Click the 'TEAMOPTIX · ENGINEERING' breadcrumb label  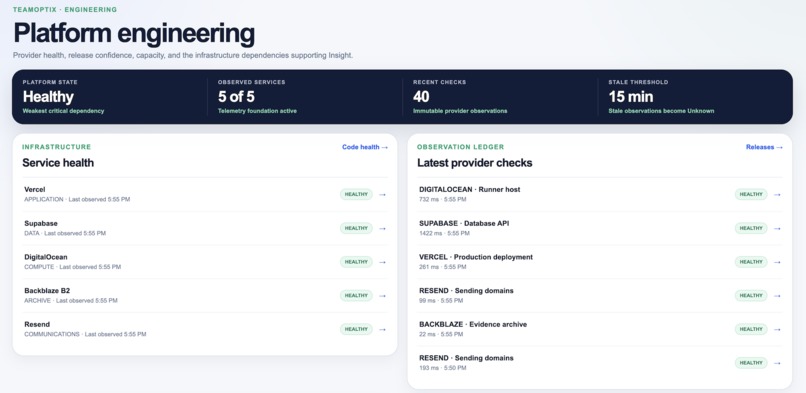(65, 10)
